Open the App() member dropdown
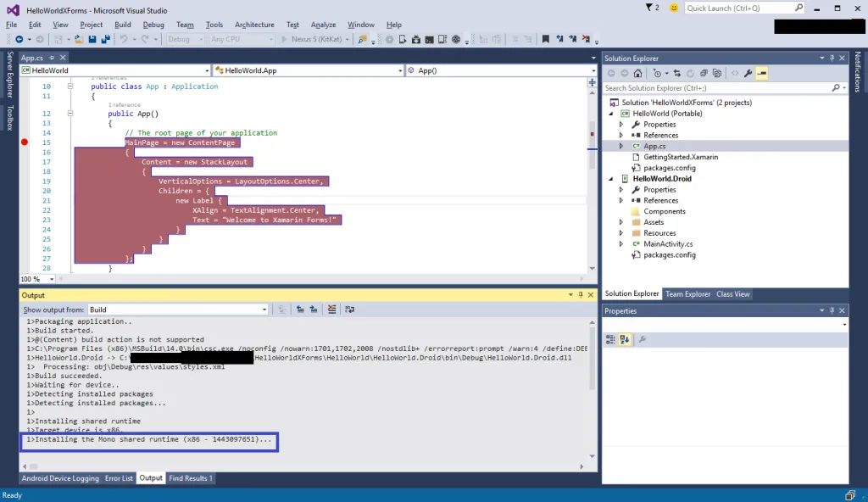This screenshot has height=502, width=868. click(x=501, y=70)
